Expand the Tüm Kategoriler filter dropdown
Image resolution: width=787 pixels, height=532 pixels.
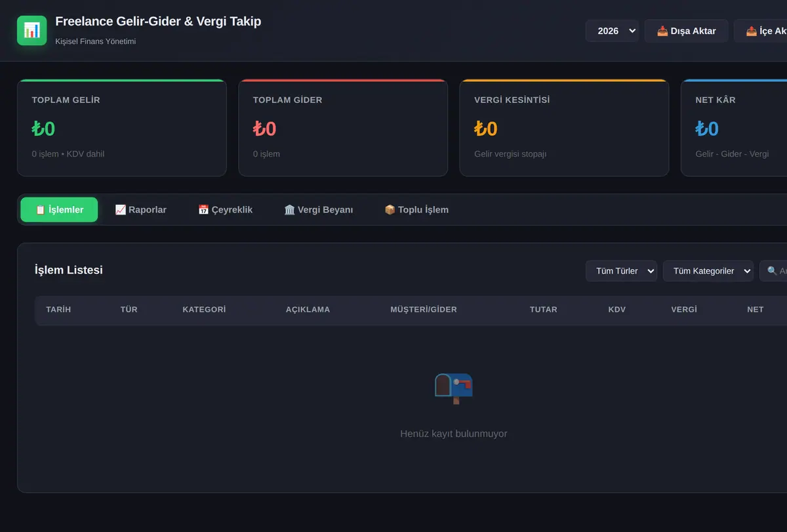click(708, 271)
